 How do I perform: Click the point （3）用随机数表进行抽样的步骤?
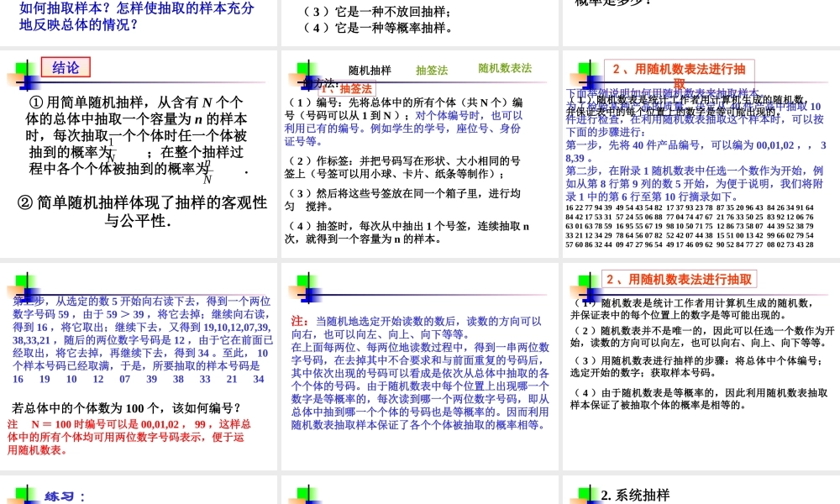point(696,366)
